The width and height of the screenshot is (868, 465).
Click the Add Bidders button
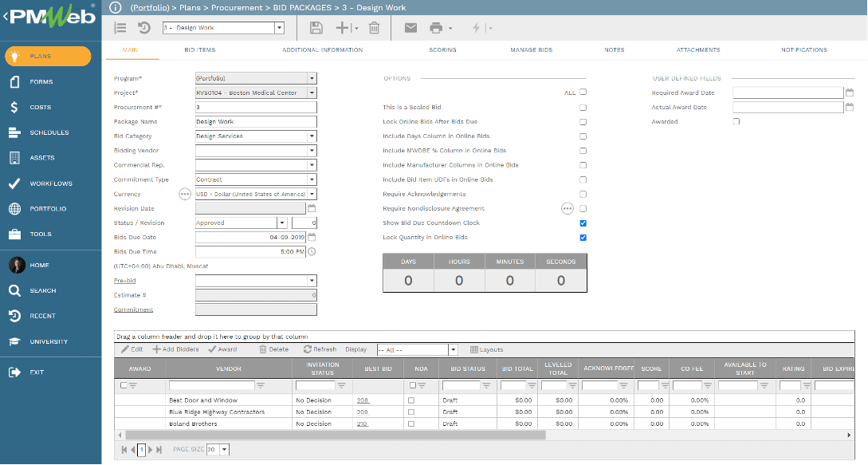point(175,349)
